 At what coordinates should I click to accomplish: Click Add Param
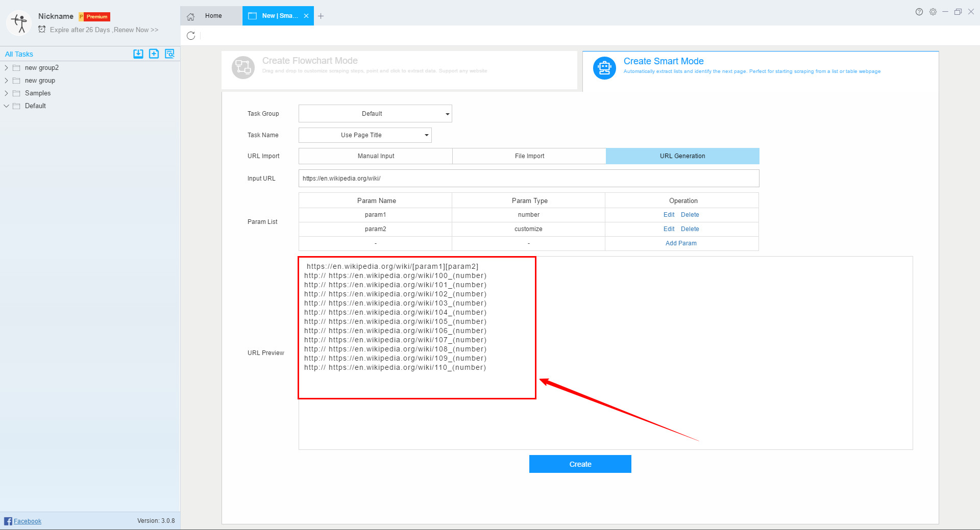681,243
